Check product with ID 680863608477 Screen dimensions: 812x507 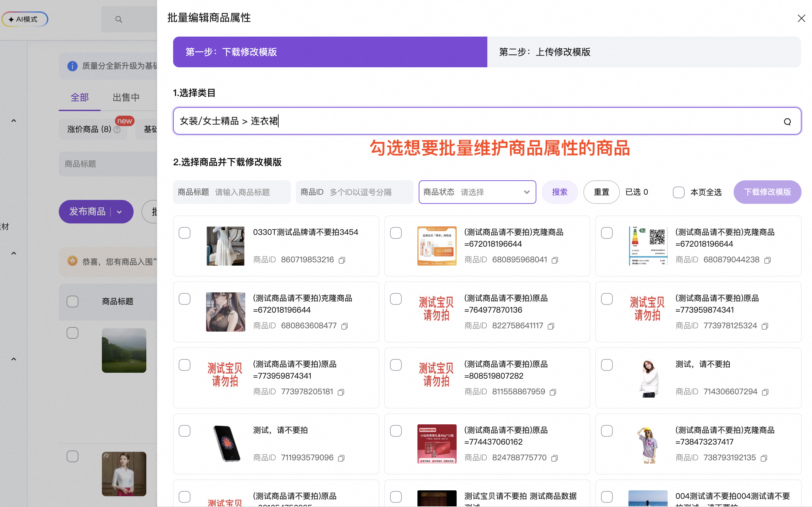point(185,299)
